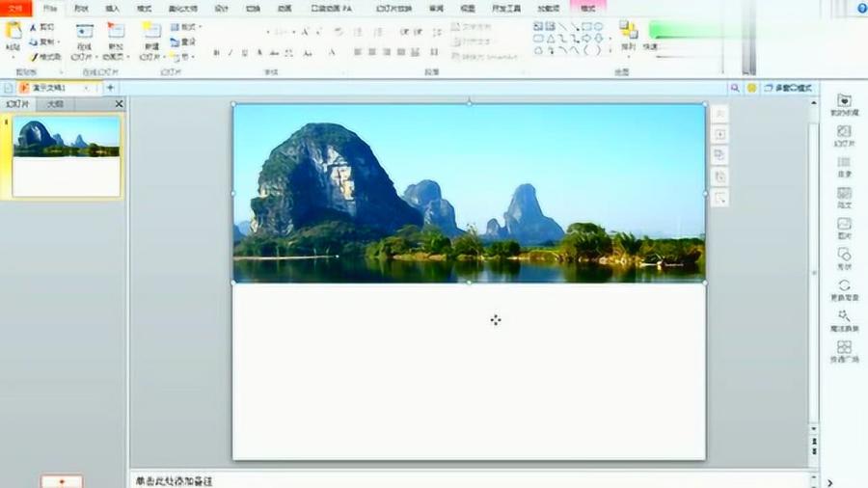This screenshot has width=868, height=488.
Task: Open the Shapes icon in right sidebar
Action: coord(844,255)
